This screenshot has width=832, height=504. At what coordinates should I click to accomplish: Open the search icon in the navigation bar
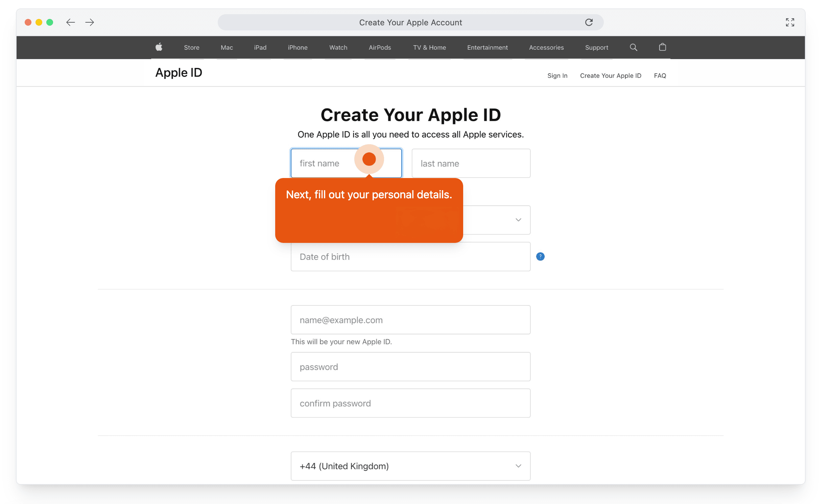point(633,47)
